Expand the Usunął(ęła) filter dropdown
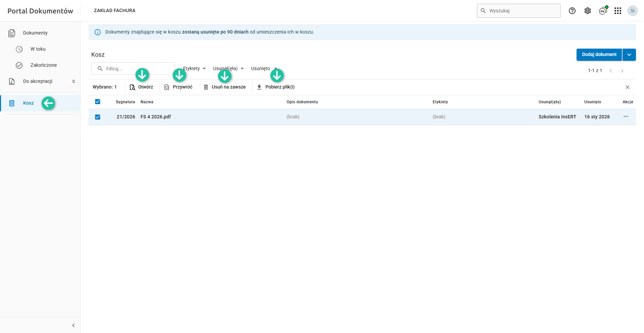 click(229, 69)
